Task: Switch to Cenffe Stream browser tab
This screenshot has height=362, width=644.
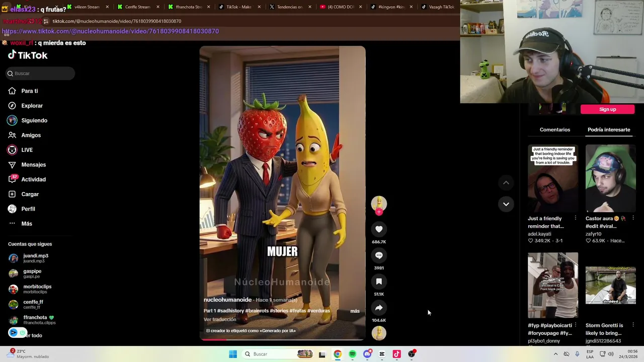Action: tap(137, 7)
